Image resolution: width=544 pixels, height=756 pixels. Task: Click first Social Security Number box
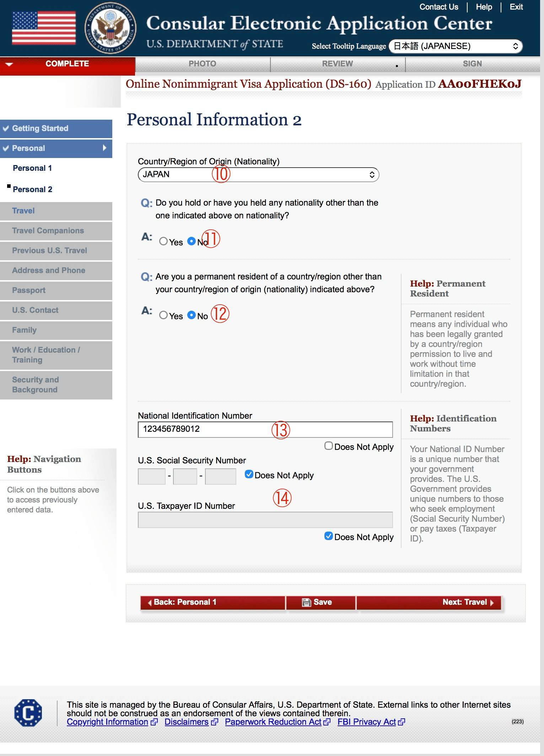pos(152,477)
